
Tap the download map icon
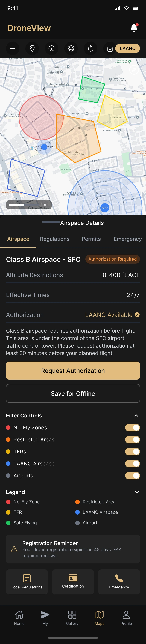pyautogui.click(x=110, y=48)
